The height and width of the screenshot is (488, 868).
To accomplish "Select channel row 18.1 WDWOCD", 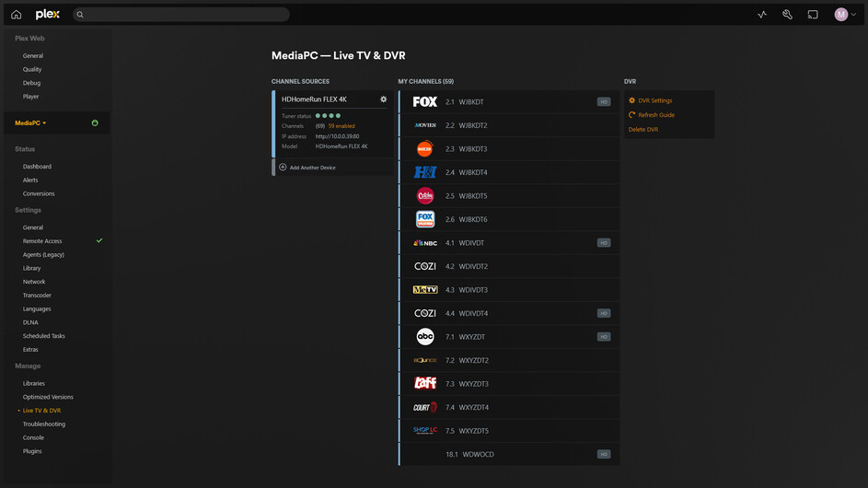I will (509, 454).
